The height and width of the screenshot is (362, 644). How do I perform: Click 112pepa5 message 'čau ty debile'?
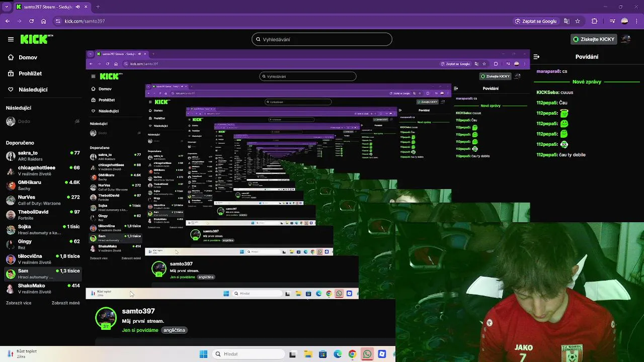(x=572, y=155)
